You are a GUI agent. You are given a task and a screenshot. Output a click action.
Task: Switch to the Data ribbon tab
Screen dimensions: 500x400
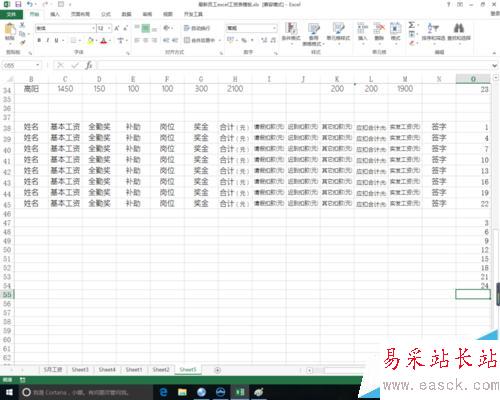click(126, 14)
